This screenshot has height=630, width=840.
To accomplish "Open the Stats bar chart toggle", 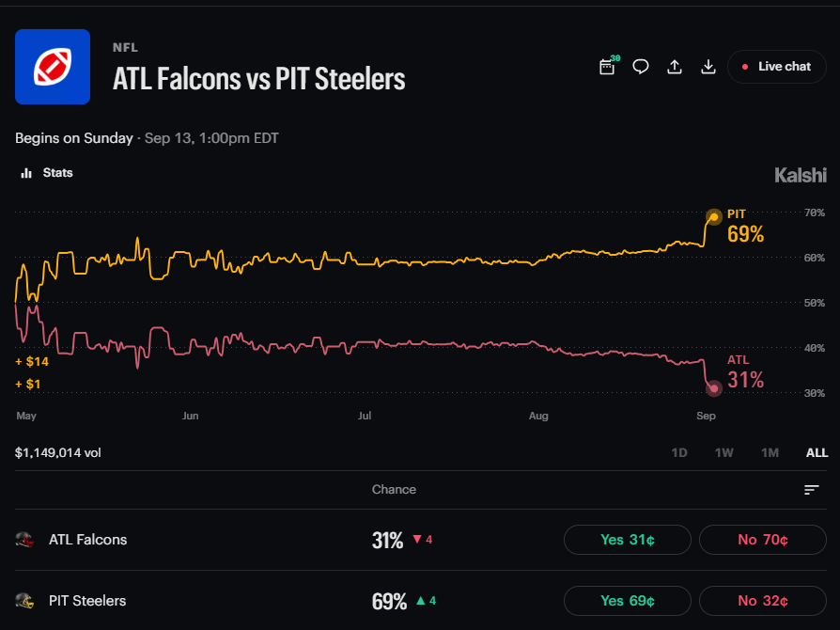I will click(46, 173).
